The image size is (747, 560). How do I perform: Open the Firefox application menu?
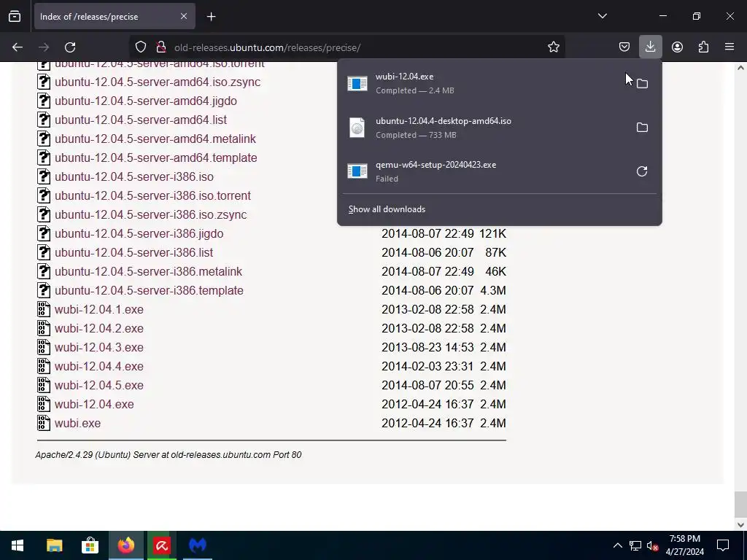pos(729,47)
